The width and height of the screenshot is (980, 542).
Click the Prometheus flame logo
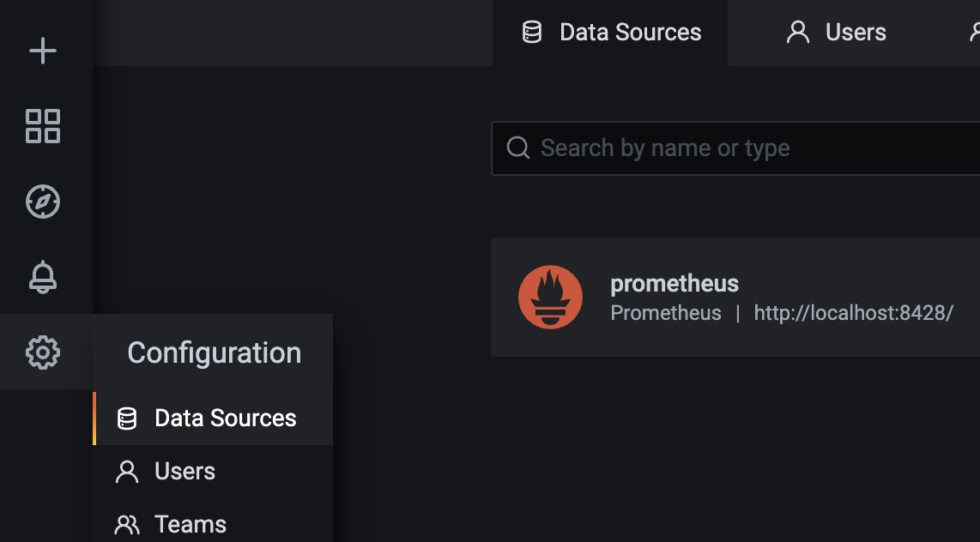(x=551, y=298)
